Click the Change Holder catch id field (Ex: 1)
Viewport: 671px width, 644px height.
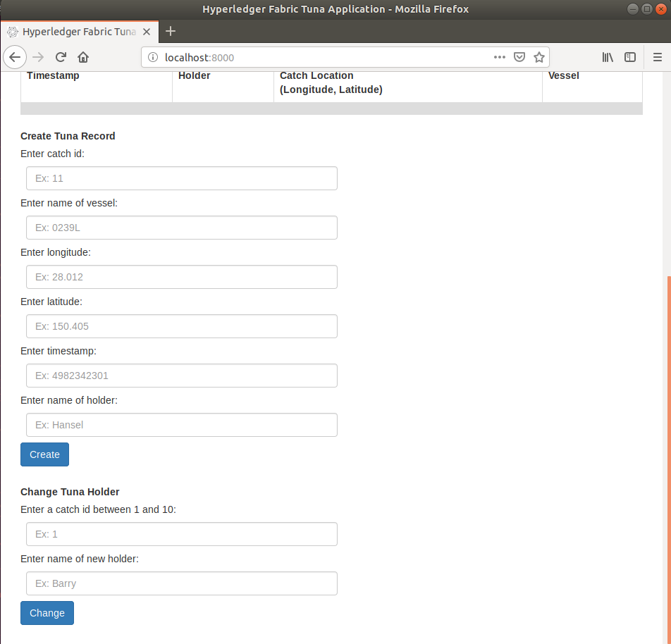[181, 534]
